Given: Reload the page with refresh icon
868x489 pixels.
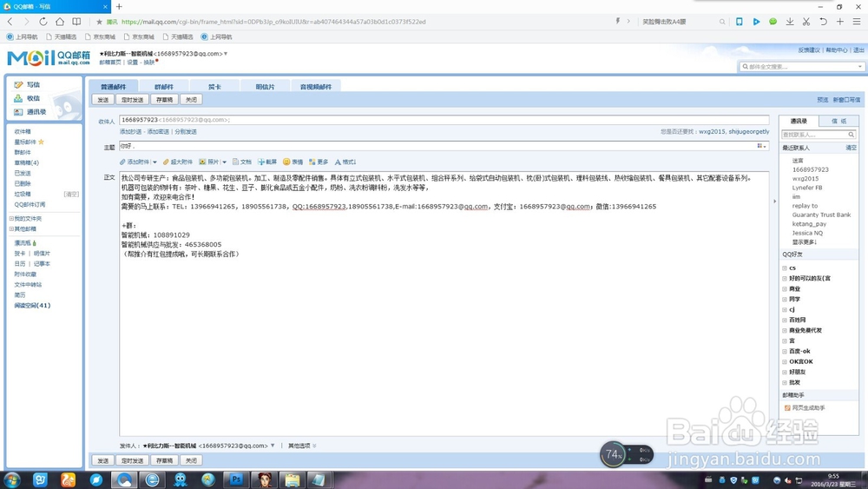Looking at the screenshot, I should pyautogui.click(x=43, y=22).
